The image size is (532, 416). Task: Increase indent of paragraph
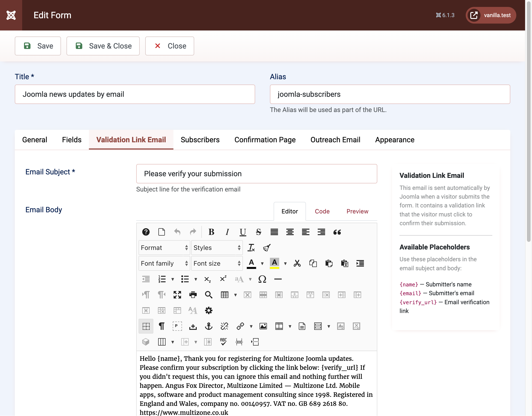pyautogui.click(x=360, y=263)
